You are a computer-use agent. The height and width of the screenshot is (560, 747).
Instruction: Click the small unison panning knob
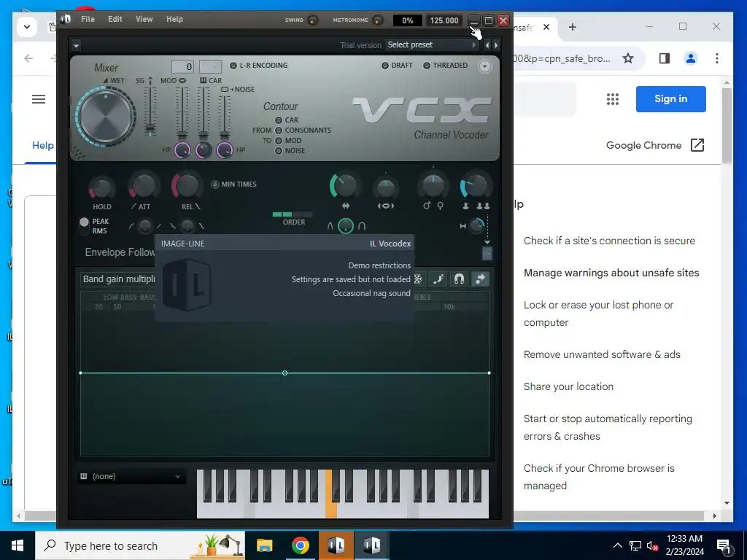click(476, 226)
